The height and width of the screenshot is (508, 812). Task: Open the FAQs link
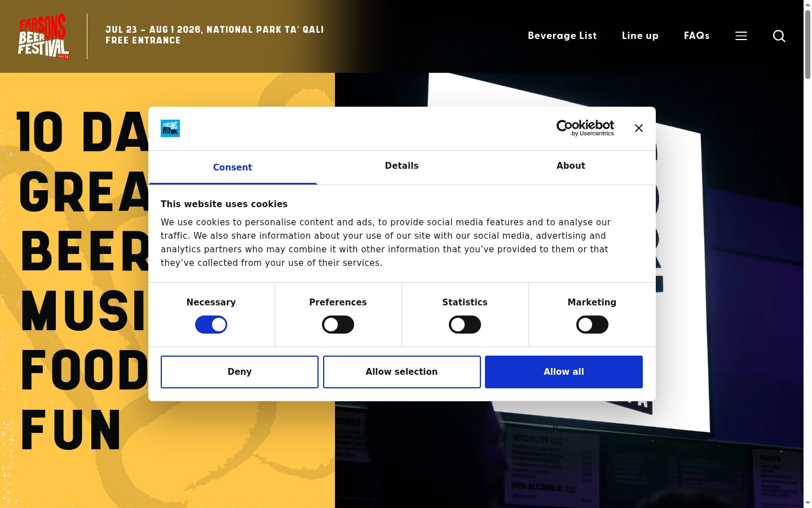pyautogui.click(x=696, y=36)
